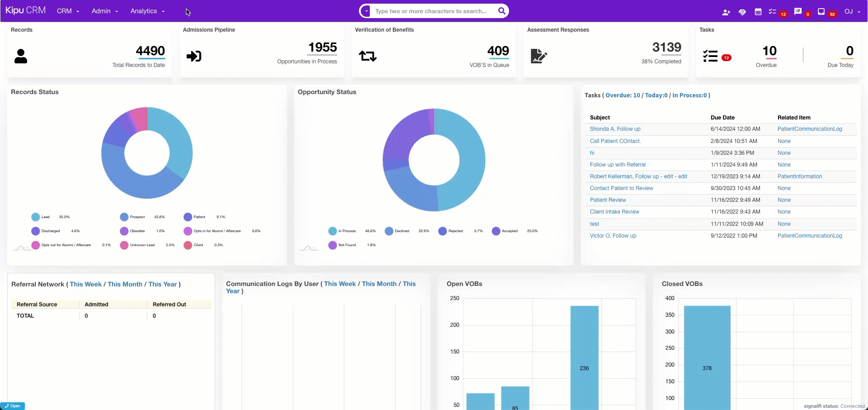Screen dimensions: 868x410
Task: Click the Unknown Lead pink color swatch
Action: [x=124, y=245]
